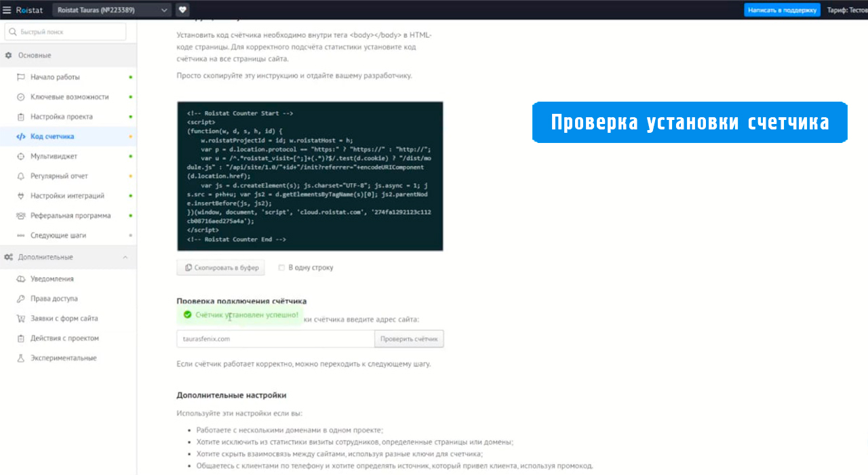Open the Roistat Tauras project dropdown
Viewport: 868px width, 475px height.
112,9
